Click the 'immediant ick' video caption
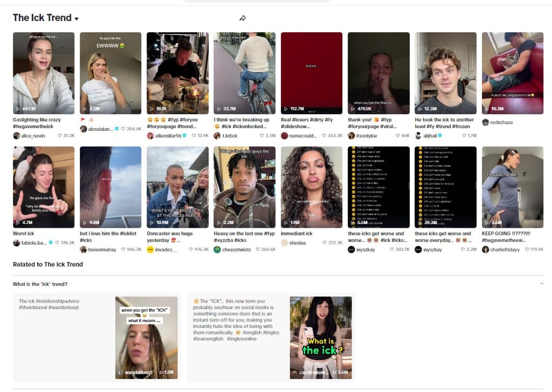 coord(296,234)
